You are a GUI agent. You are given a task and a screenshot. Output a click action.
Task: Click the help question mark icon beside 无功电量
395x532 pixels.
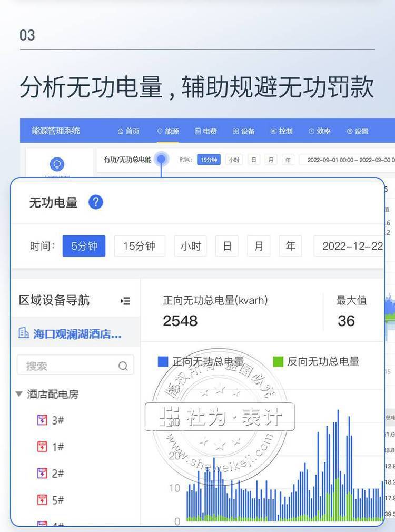[95, 202]
